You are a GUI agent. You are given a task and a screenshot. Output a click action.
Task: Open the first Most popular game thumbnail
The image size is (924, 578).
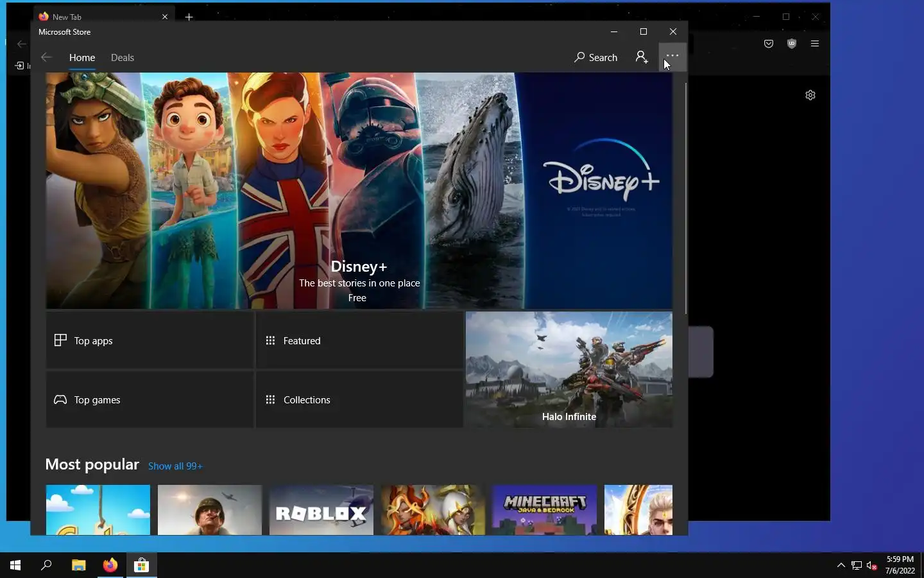(98, 510)
